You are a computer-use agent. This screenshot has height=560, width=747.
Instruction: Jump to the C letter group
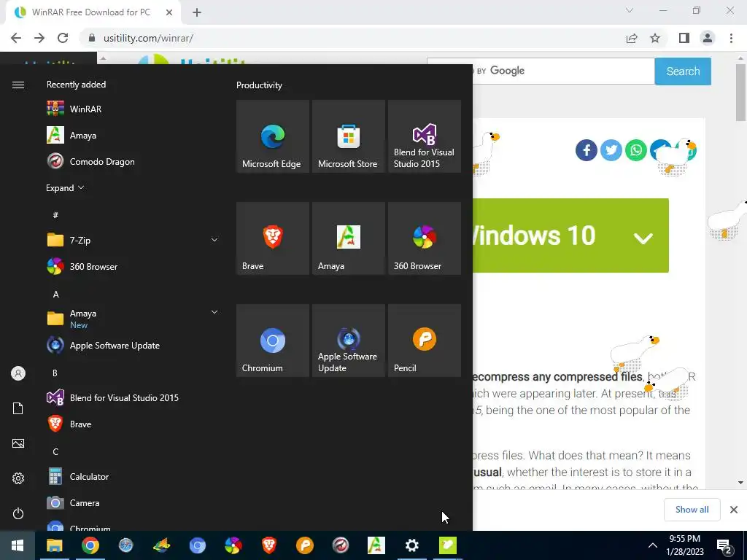coord(55,451)
